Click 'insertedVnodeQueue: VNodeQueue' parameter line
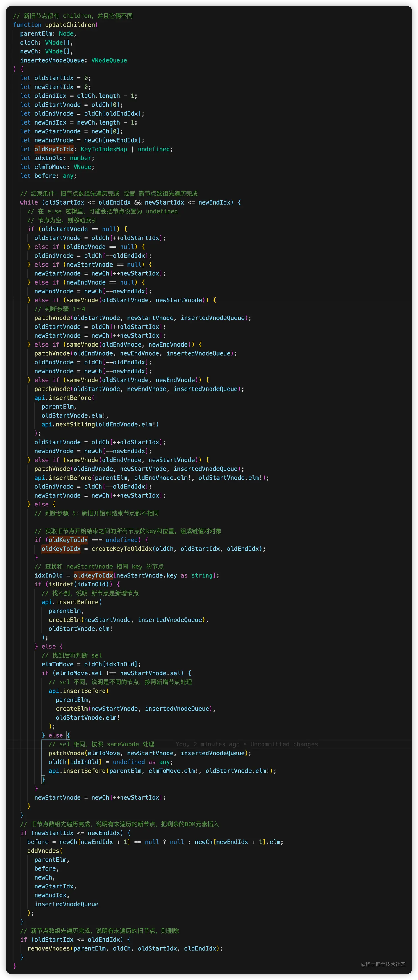 pyautogui.click(x=74, y=60)
